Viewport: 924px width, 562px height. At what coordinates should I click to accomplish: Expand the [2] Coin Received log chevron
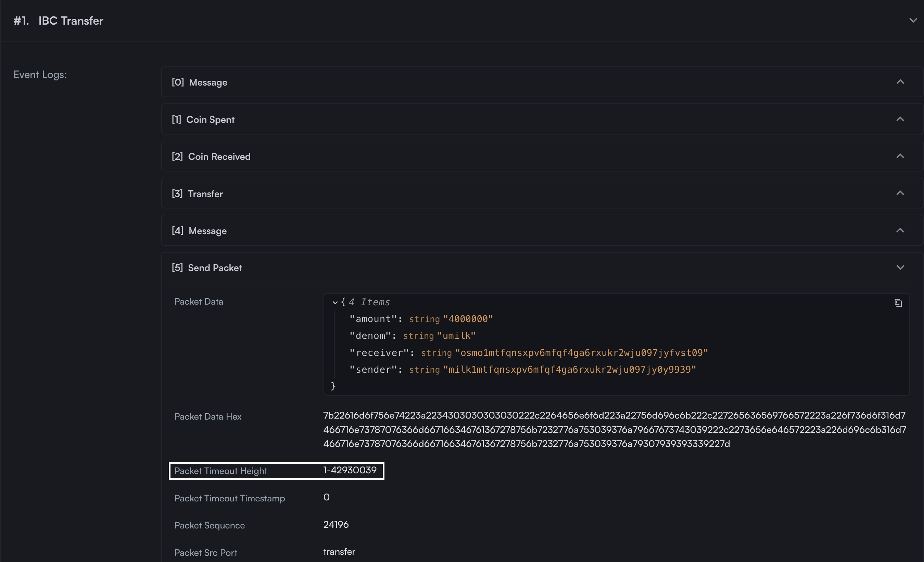(900, 156)
